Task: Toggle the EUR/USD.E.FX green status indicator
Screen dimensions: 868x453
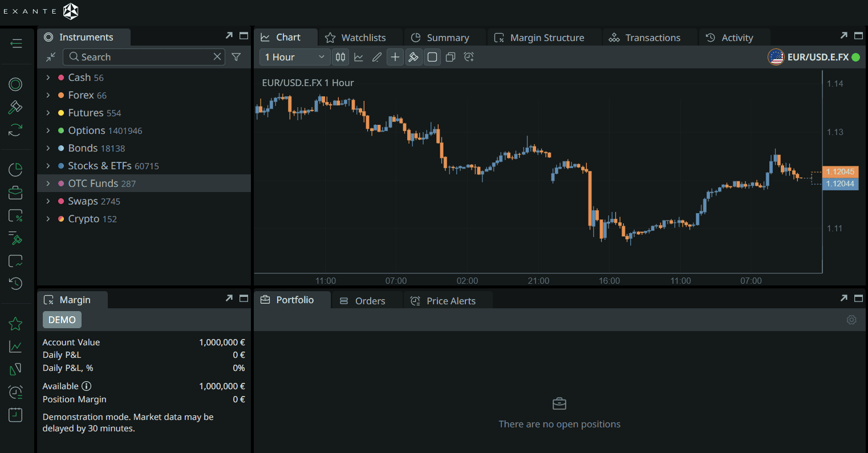Action: tap(856, 57)
